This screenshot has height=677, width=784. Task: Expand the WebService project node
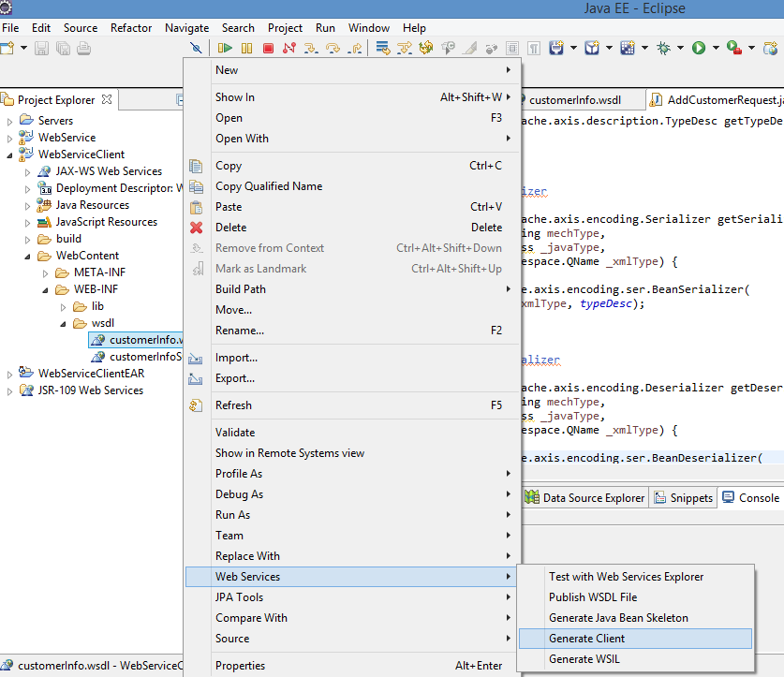(x=9, y=139)
